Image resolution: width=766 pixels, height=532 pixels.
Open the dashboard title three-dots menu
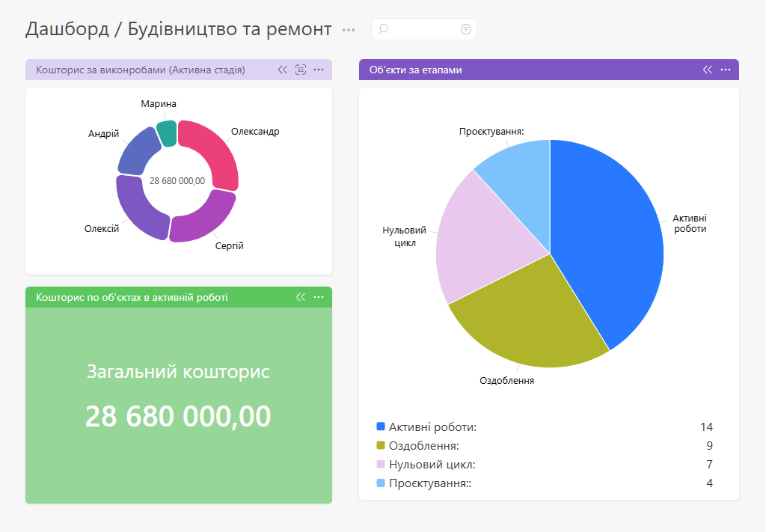coord(349,30)
